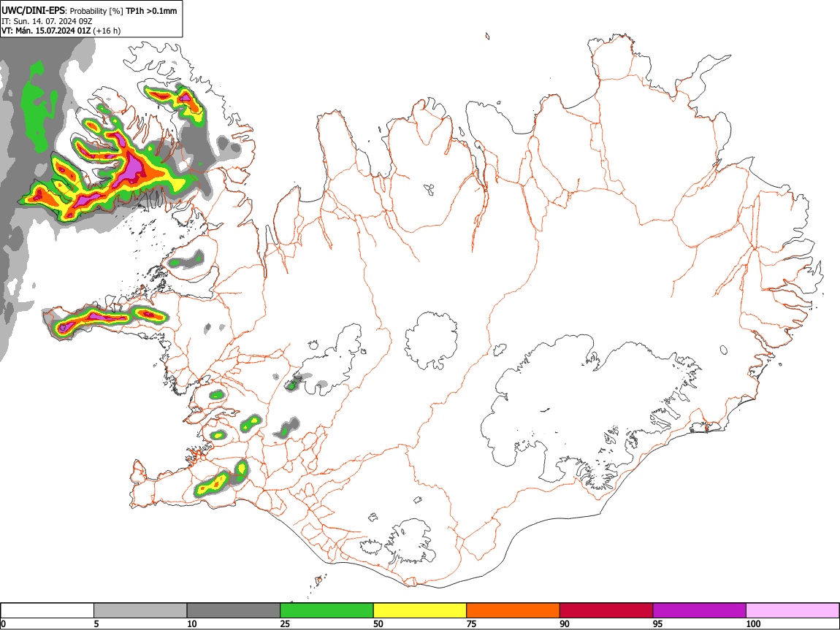Image resolution: width=840 pixels, height=630 pixels.
Task: Click the legend label '95'
Action: click(x=658, y=623)
